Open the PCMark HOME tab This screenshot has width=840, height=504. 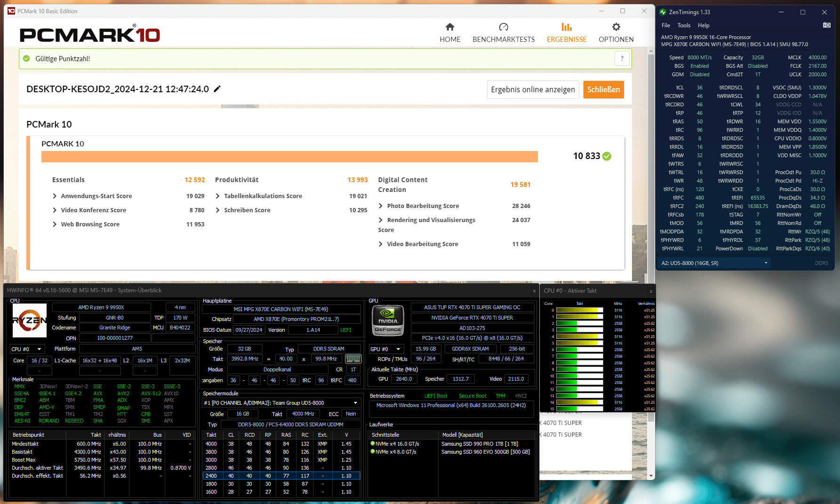(x=450, y=33)
